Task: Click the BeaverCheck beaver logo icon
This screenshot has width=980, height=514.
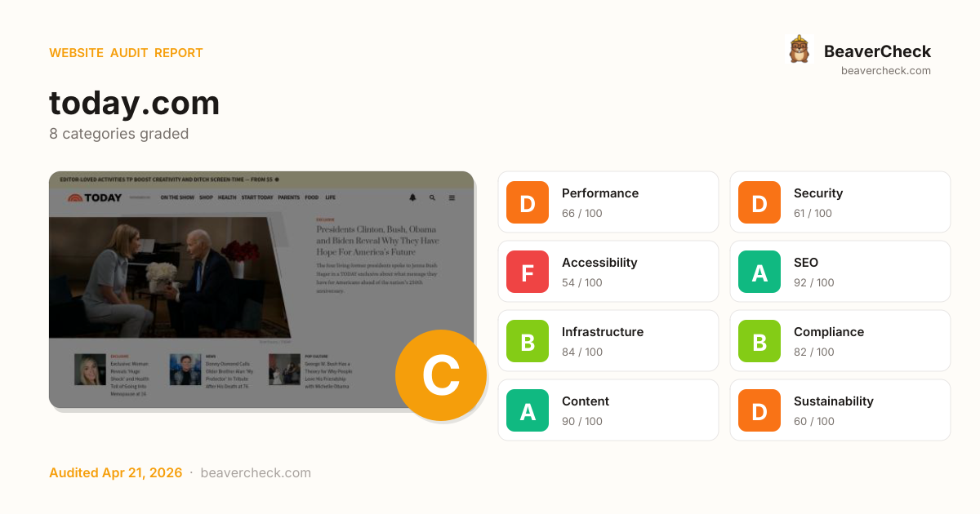Action: click(x=799, y=50)
